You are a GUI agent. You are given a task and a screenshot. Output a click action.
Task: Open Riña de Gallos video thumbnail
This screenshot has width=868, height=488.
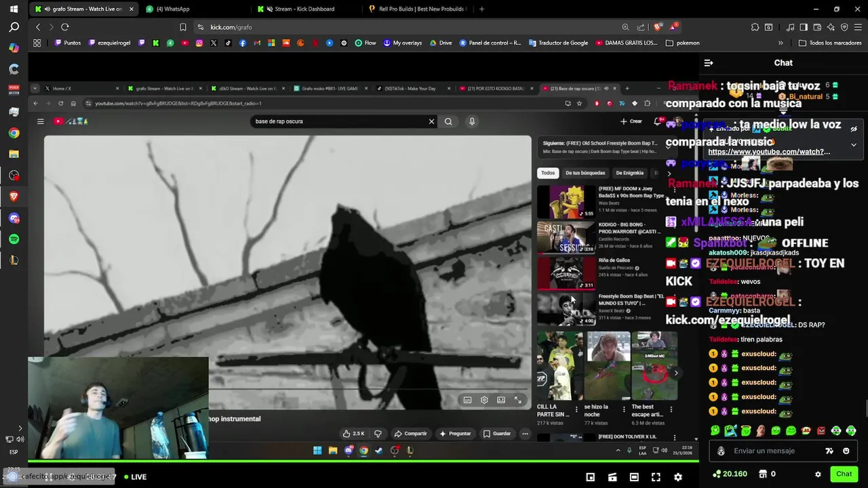[x=566, y=272]
